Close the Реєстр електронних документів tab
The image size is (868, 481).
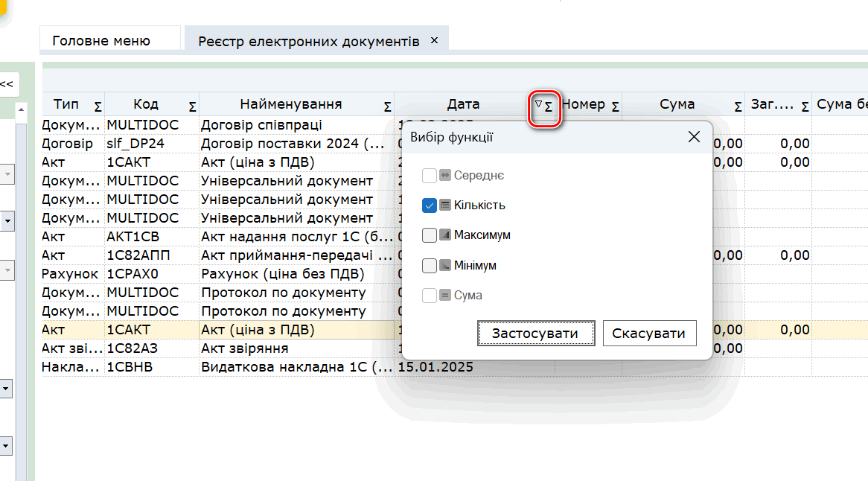pos(435,40)
